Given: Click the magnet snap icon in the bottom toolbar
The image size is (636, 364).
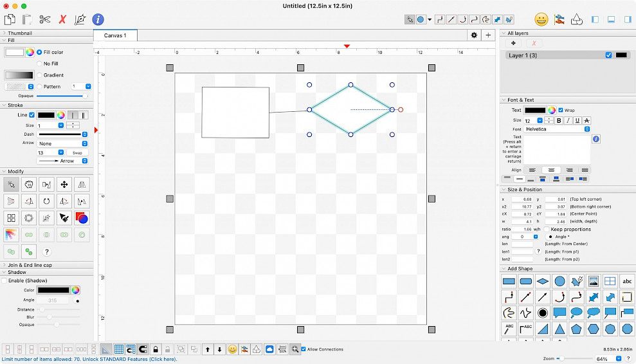Looking at the screenshot, I should 143,349.
